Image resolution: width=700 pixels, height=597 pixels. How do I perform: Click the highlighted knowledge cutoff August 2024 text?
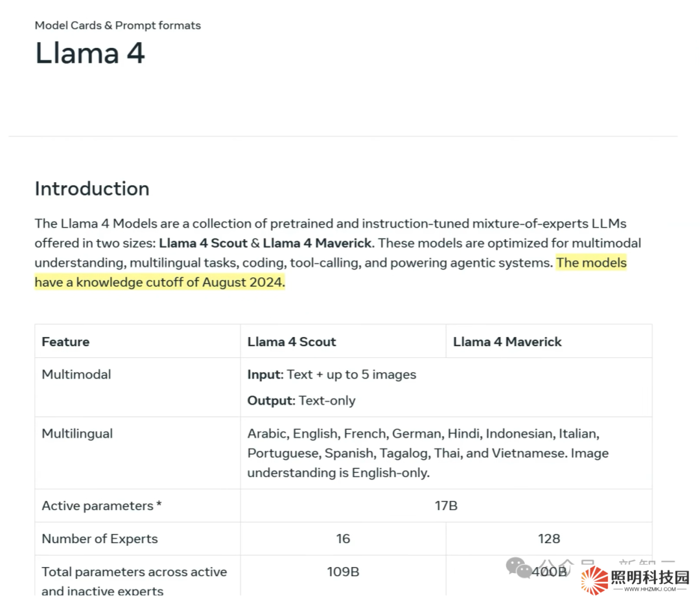coord(159,283)
